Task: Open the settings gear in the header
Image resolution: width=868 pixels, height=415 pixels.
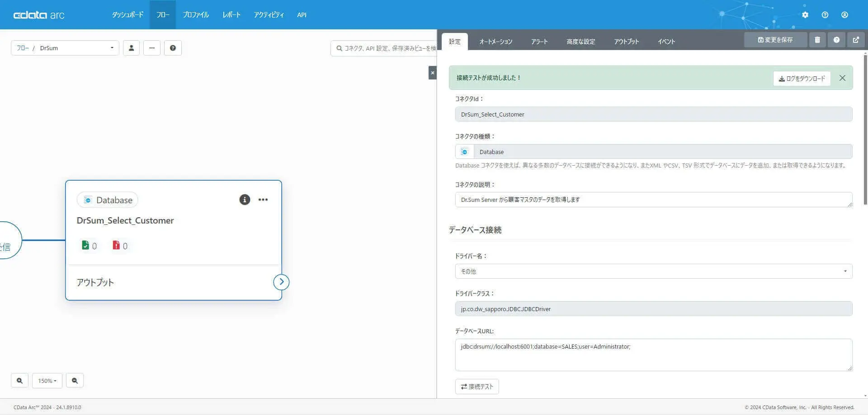Action: [805, 15]
